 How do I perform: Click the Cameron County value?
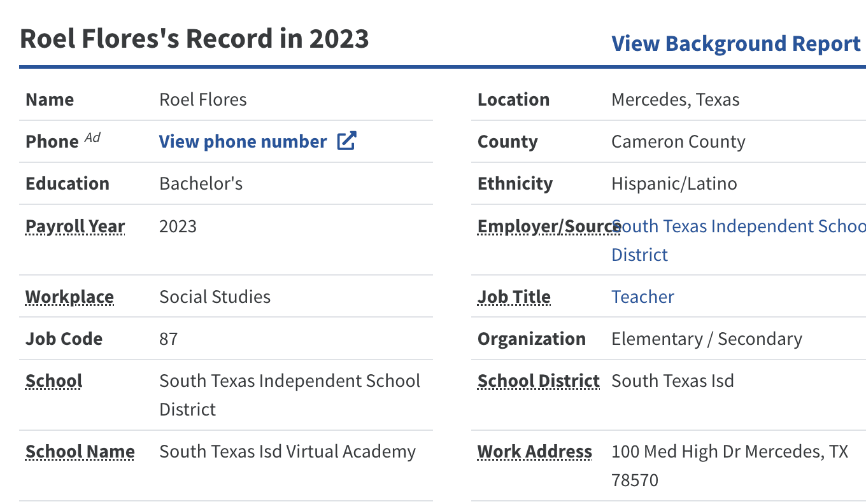[678, 141]
